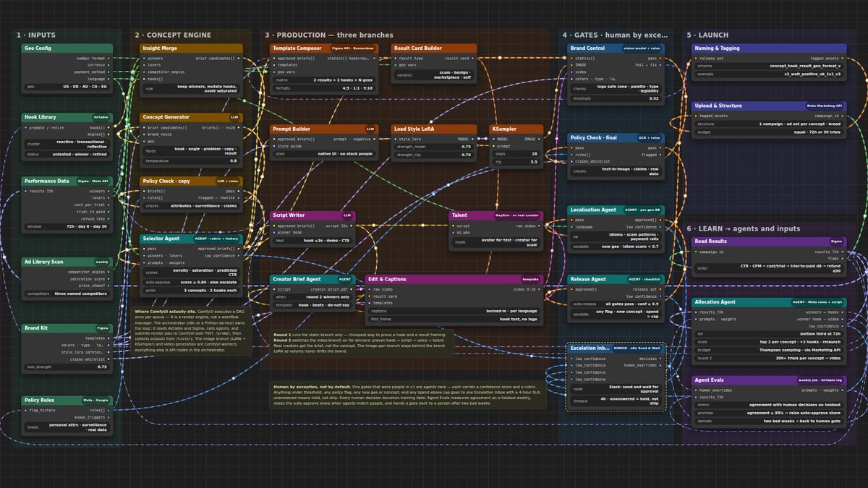The width and height of the screenshot is (868, 488).
Task: Select the Localisation Agent node title
Action: click(x=593, y=210)
